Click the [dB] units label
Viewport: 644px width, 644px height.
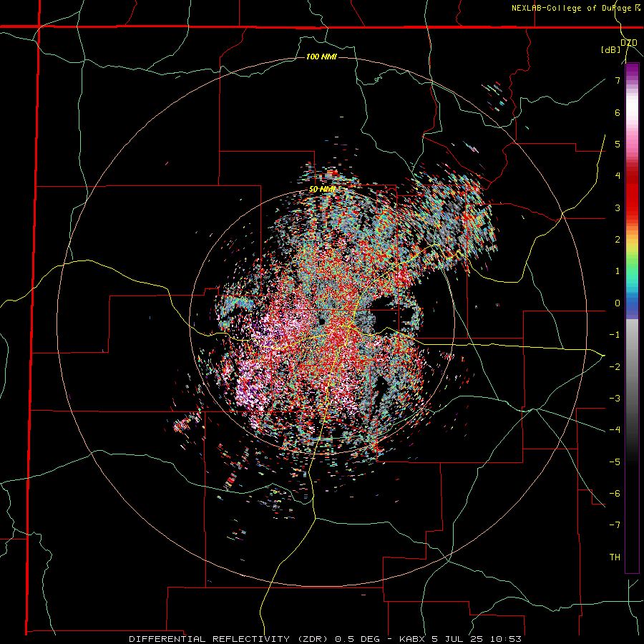point(611,50)
